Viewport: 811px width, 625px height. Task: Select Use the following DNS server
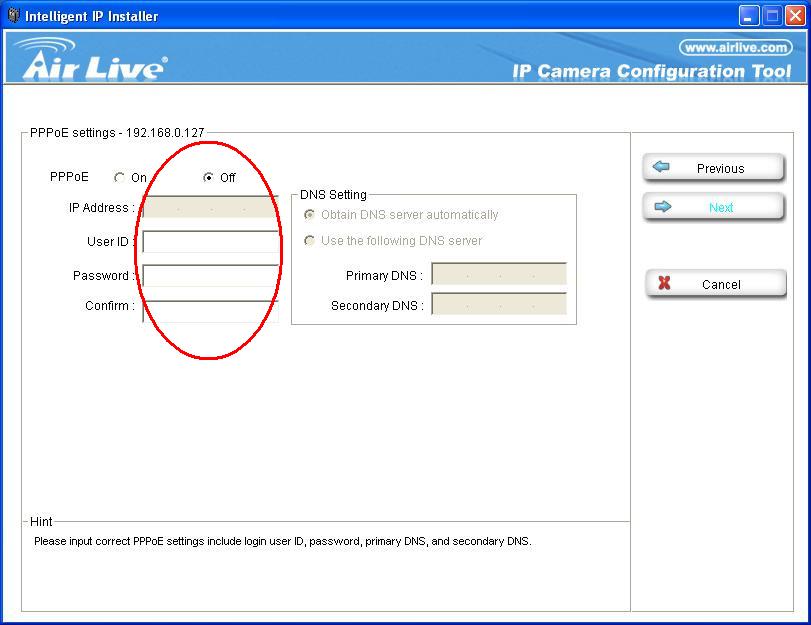[310, 241]
